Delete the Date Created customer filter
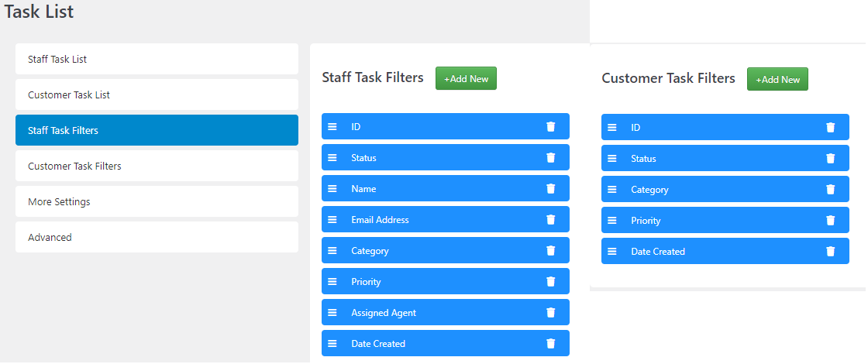 point(830,251)
